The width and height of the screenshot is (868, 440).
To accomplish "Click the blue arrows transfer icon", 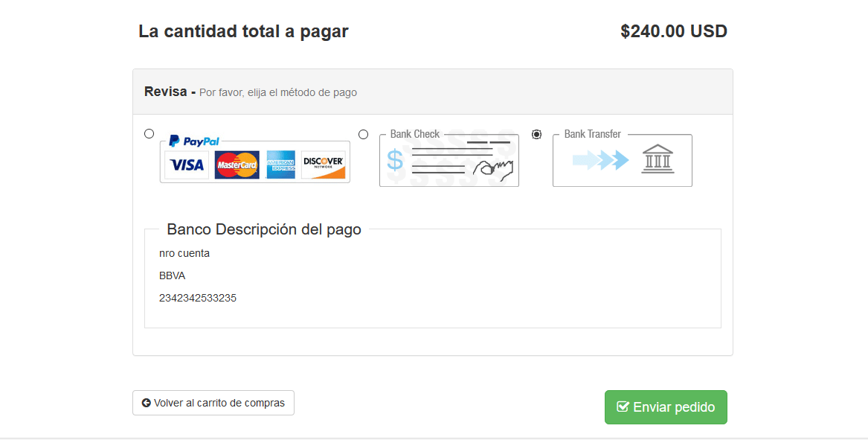I will (x=601, y=161).
